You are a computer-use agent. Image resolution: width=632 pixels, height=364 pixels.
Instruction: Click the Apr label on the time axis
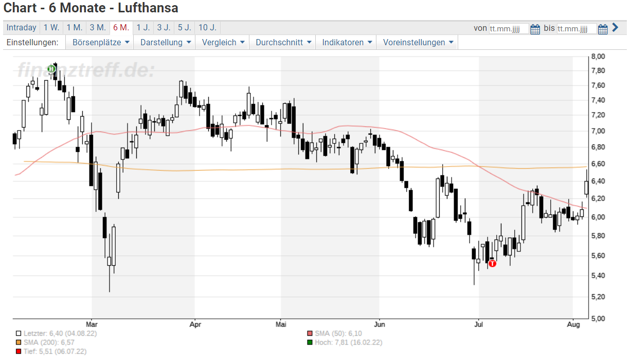(195, 324)
